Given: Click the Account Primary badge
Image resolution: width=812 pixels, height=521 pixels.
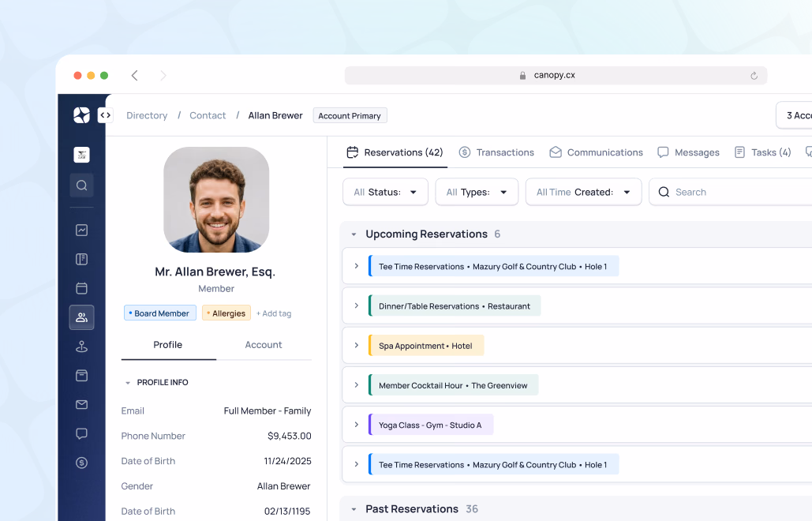Looking at the screenshot, I should coord(350,115).
